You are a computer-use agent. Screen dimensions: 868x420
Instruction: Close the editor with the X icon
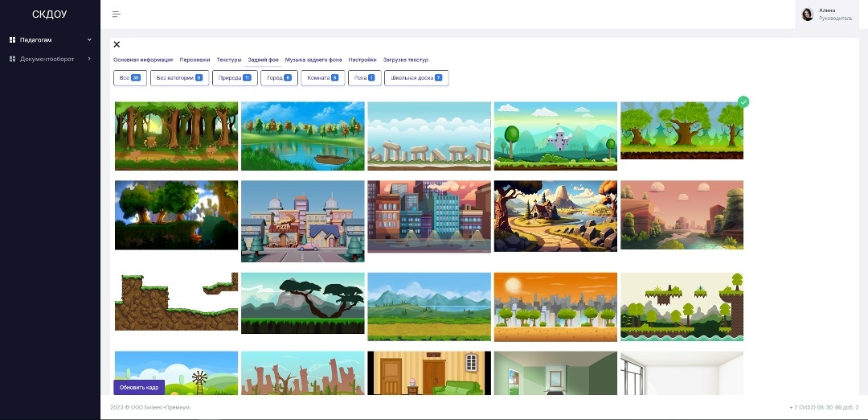(x=117, y=44)
